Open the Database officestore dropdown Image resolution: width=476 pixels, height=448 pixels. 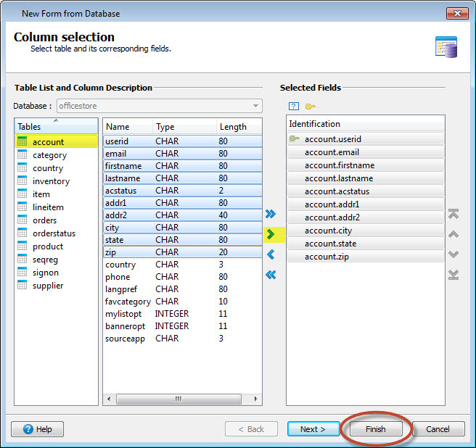click(x=256, y=106)
